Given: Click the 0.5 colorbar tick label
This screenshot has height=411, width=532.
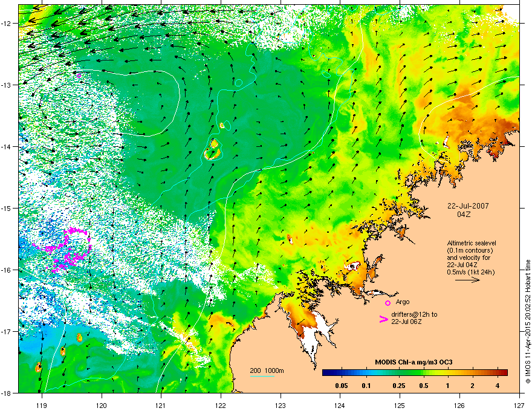Looking at the screenshot, I should click(423, 386).
